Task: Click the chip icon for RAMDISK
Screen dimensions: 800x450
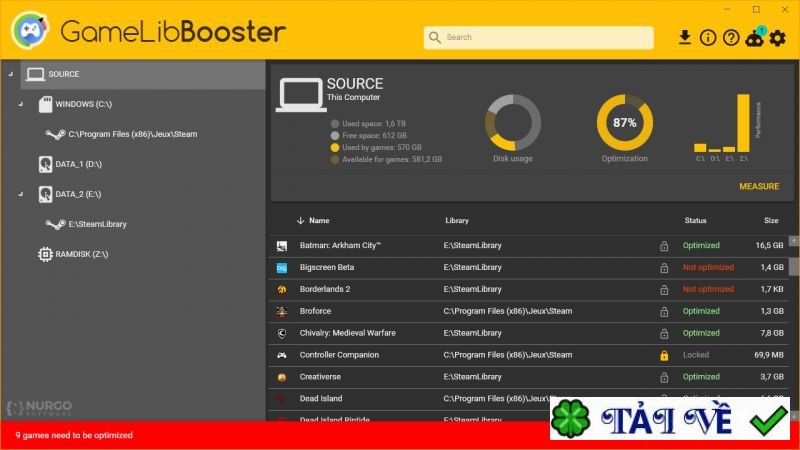Action: point(45,254)
